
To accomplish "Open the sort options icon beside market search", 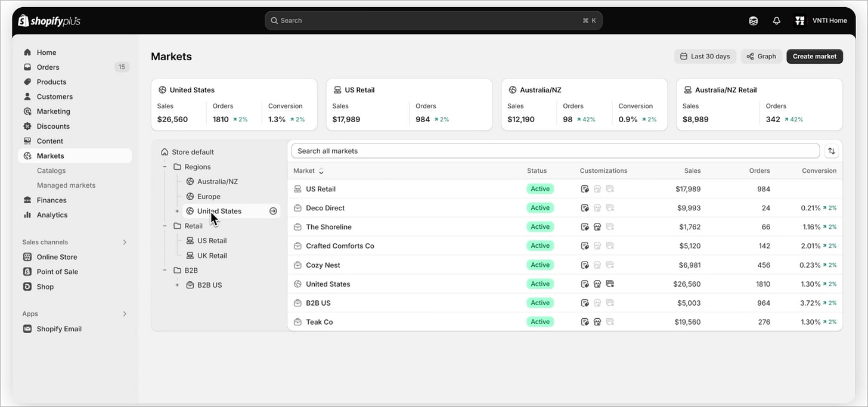I will point(832,151).
